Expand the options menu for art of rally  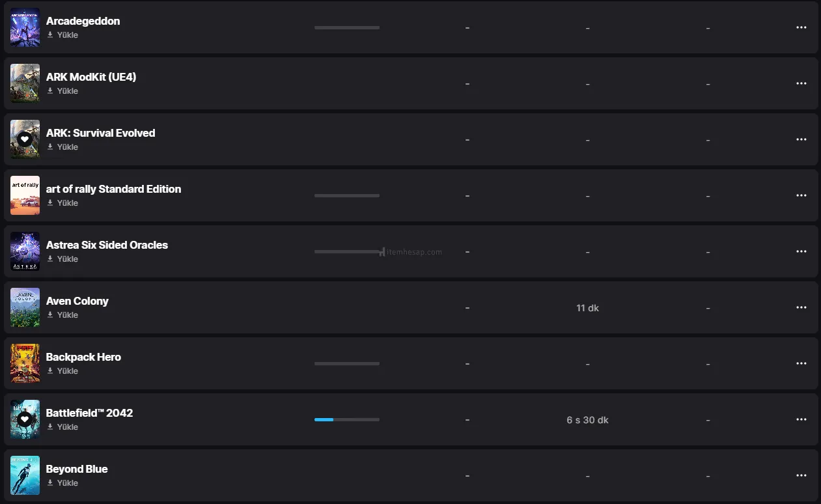(x=801, y=196)
